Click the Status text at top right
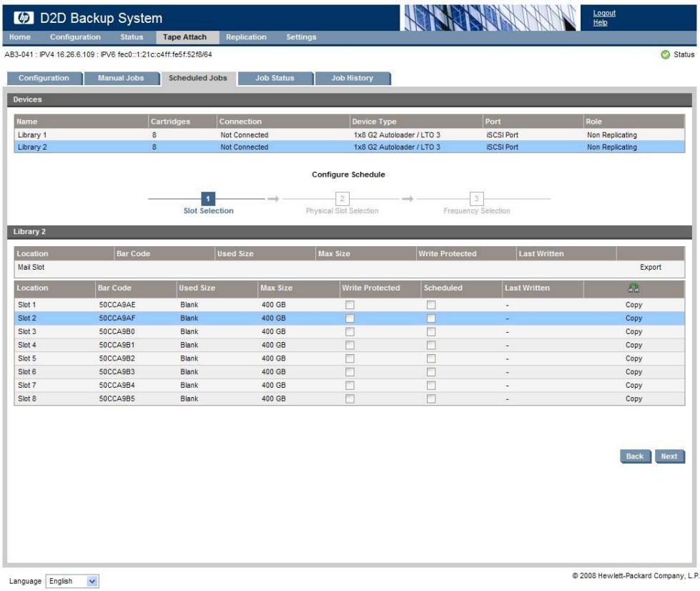Image resolution: width=700 pixels, height=591 pixels. [x=684, y=54]
